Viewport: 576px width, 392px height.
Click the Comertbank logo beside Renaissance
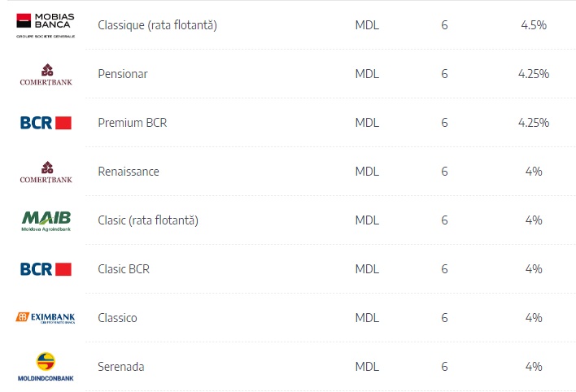(x=46, y=172)
